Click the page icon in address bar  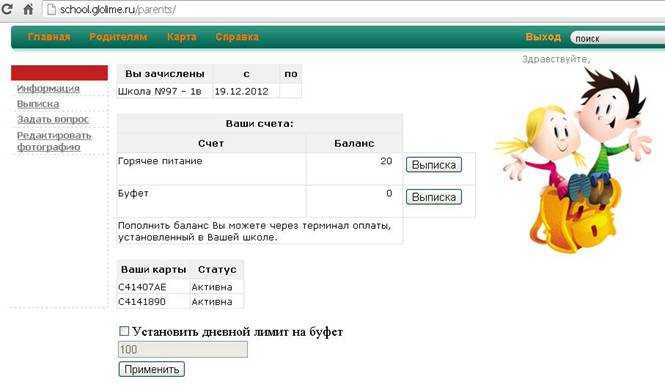(51, 9)
